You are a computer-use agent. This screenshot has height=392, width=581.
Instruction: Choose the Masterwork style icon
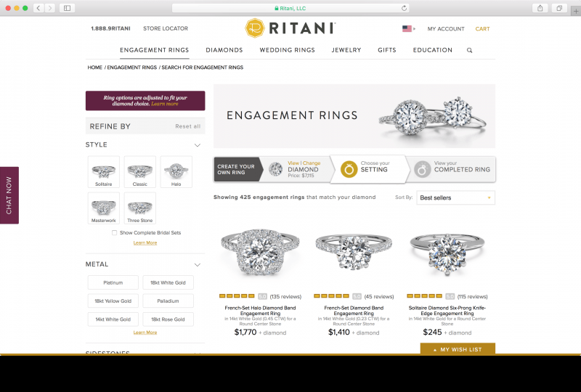[104, 208]
